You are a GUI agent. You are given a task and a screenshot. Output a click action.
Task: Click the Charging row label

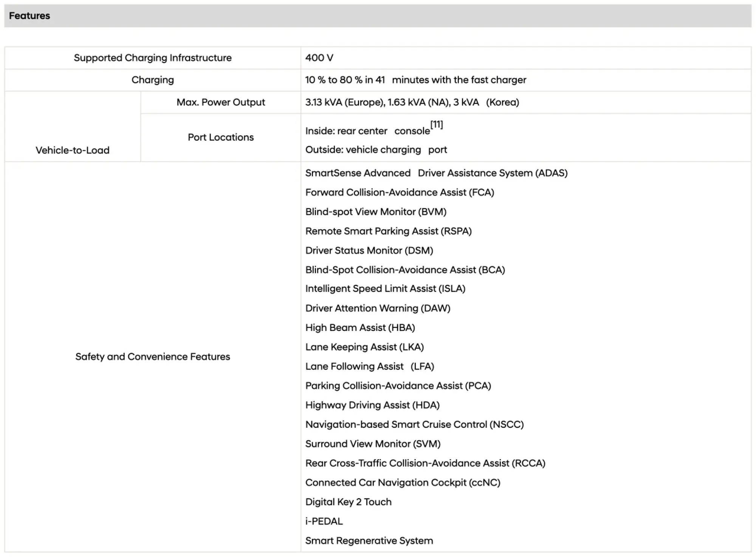pyautogui.click(x=153, y=80)
